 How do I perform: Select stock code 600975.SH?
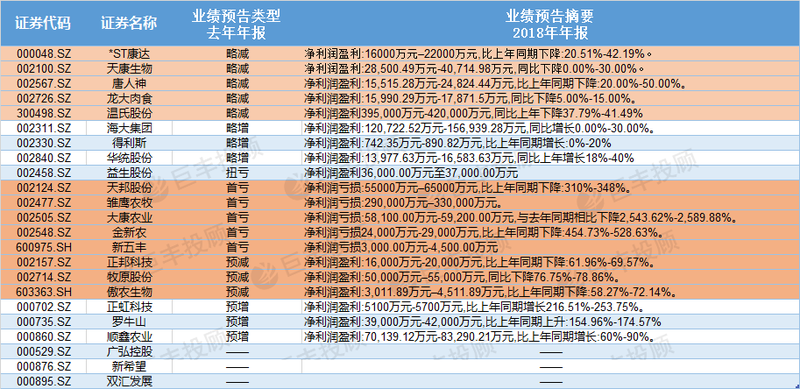[x=43, y=247]
